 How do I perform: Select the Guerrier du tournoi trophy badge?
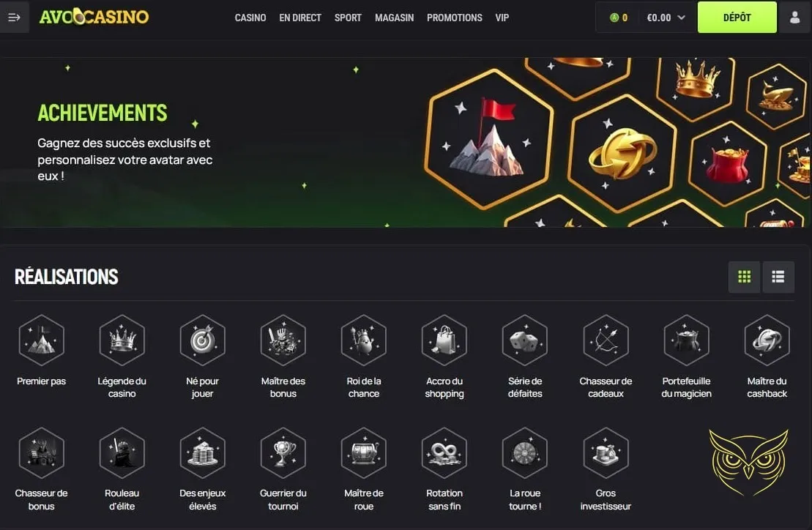point(283,453)
